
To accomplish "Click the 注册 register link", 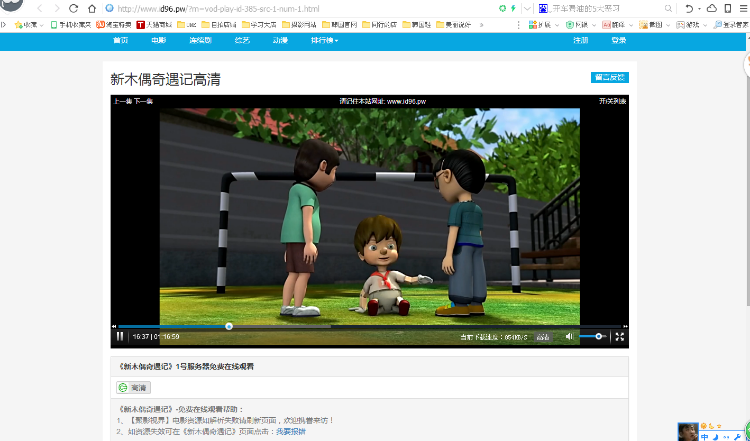I will point(581,41).
